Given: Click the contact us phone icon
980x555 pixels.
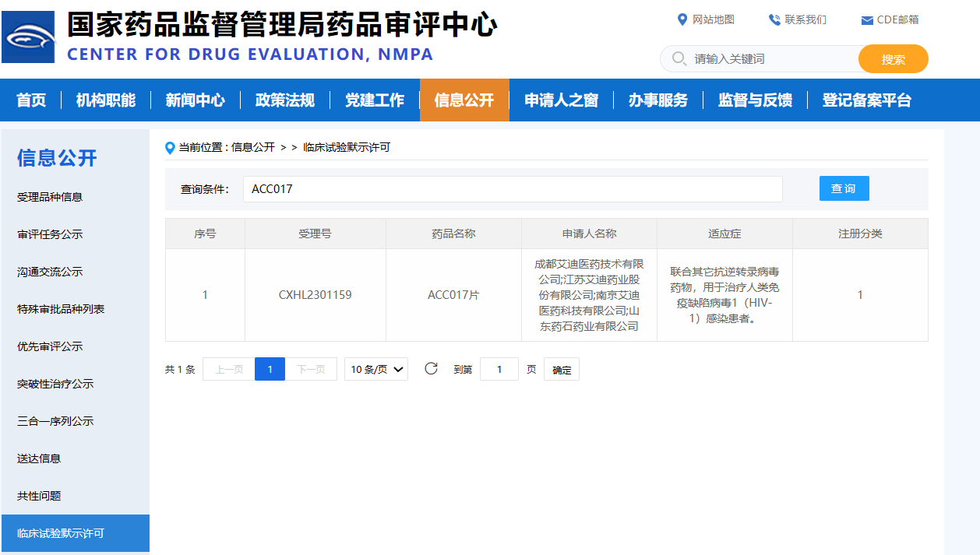Looking at the screenshot, I should pos(774,19).
